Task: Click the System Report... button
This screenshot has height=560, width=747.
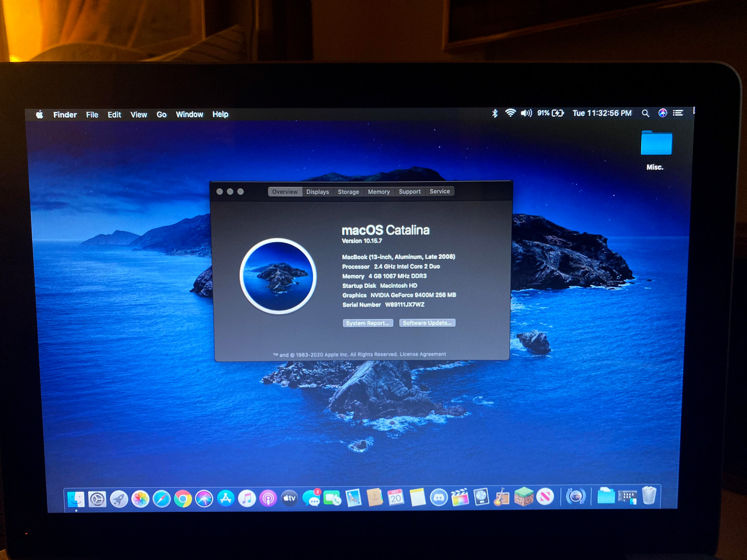Action: [368, 323]
